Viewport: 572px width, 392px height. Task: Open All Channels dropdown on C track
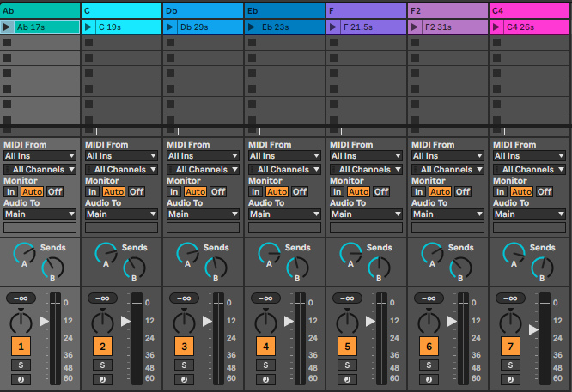121,169
